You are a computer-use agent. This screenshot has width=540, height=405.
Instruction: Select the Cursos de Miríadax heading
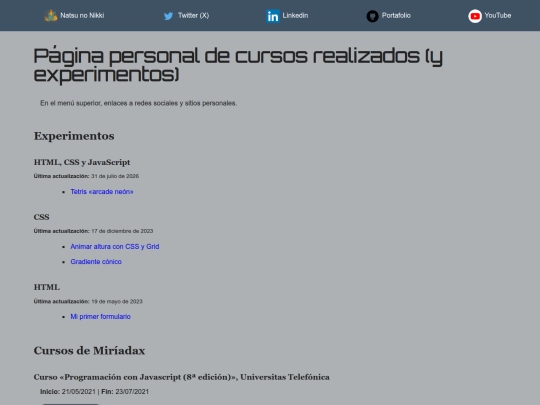90,351
